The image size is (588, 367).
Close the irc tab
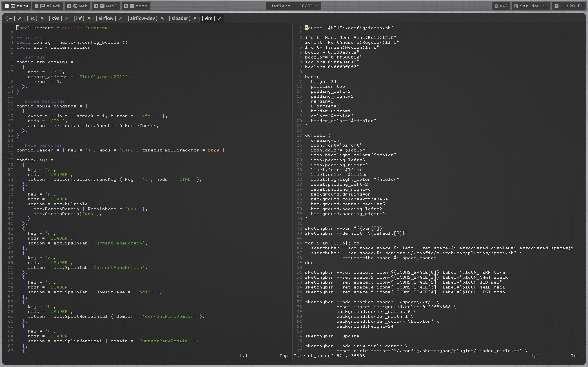tap(42, 18)
